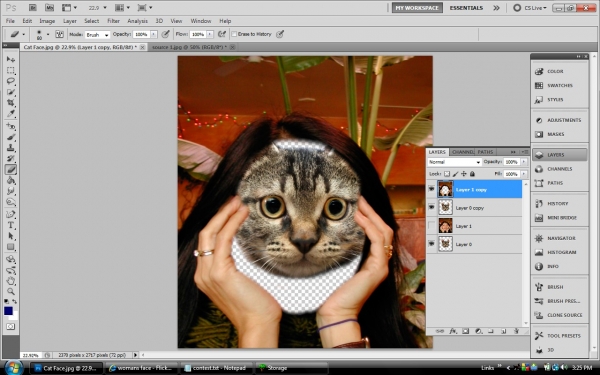Open the Image menu
The height and width of the screenshot is (375, 600).
click(x=47, y=21)
